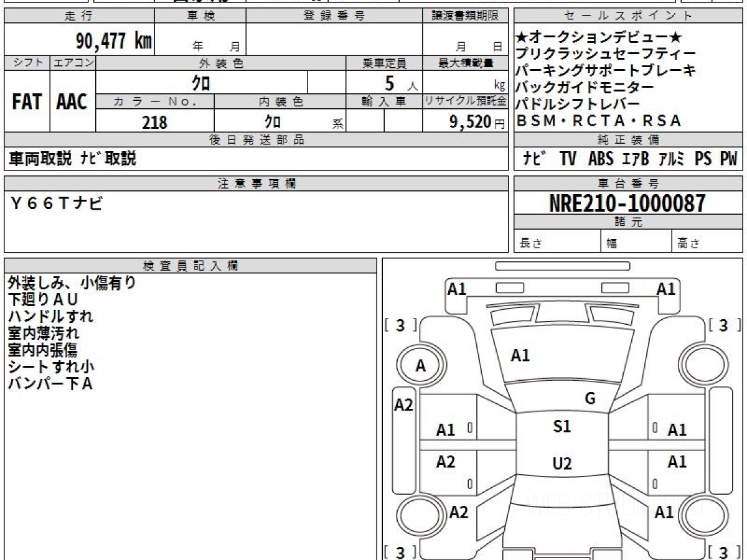Click the 登録番号 column header
Screen dimensions: 747x560
pos(334,16)
